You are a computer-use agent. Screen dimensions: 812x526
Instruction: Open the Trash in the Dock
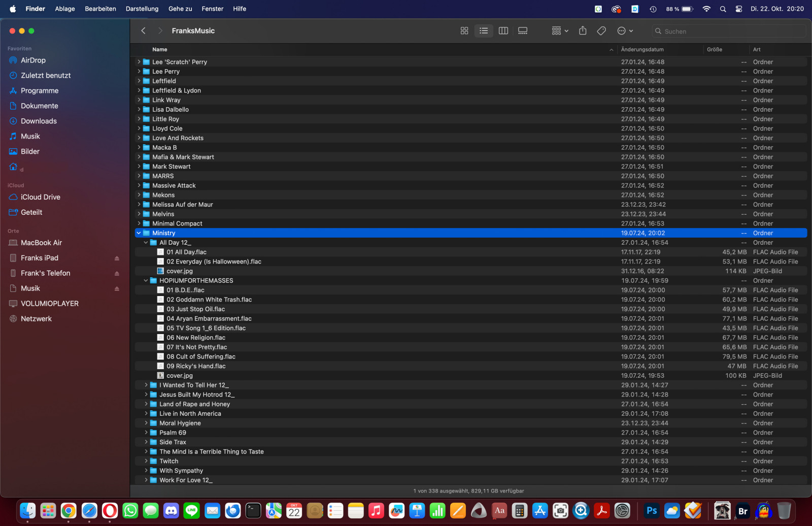[784, 511]
